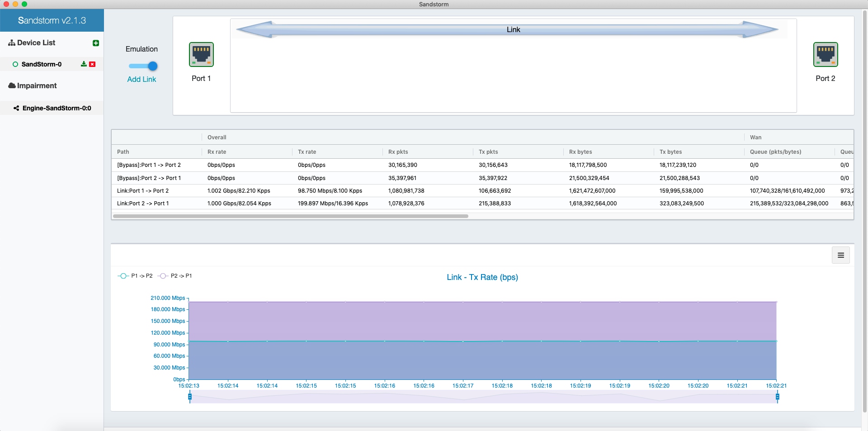Select row Link:Port 2 -> Port 1

[482, 204]
